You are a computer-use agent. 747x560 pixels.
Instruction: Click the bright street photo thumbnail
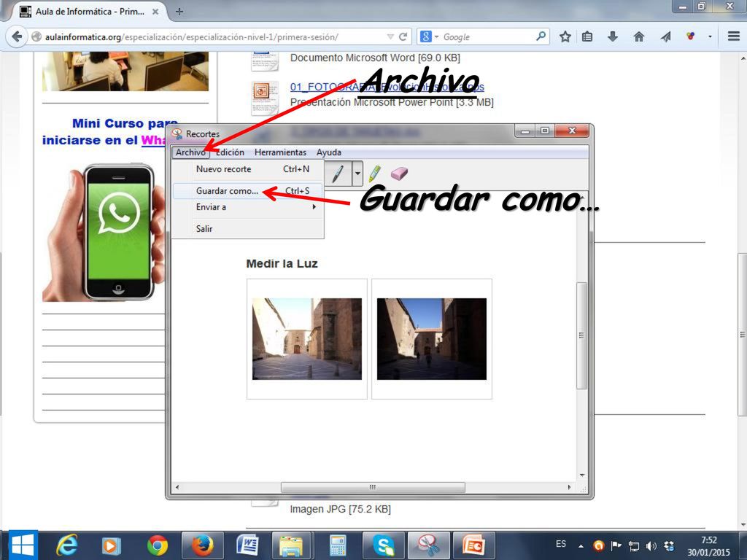coord(307,338)
